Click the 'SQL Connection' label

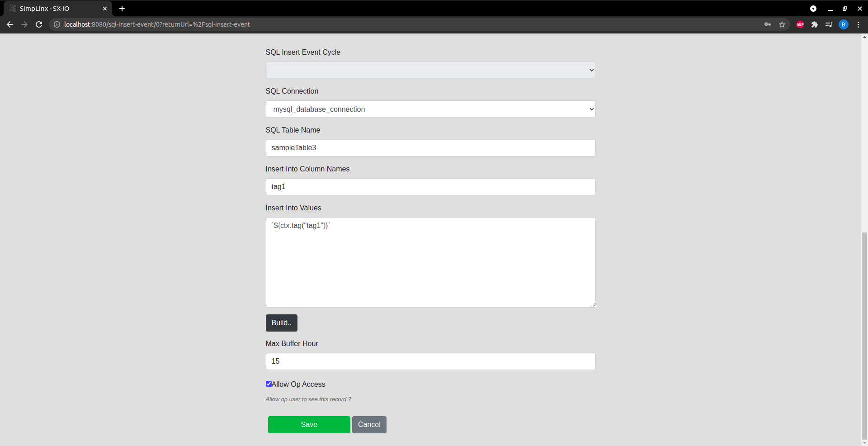[292, 91]
